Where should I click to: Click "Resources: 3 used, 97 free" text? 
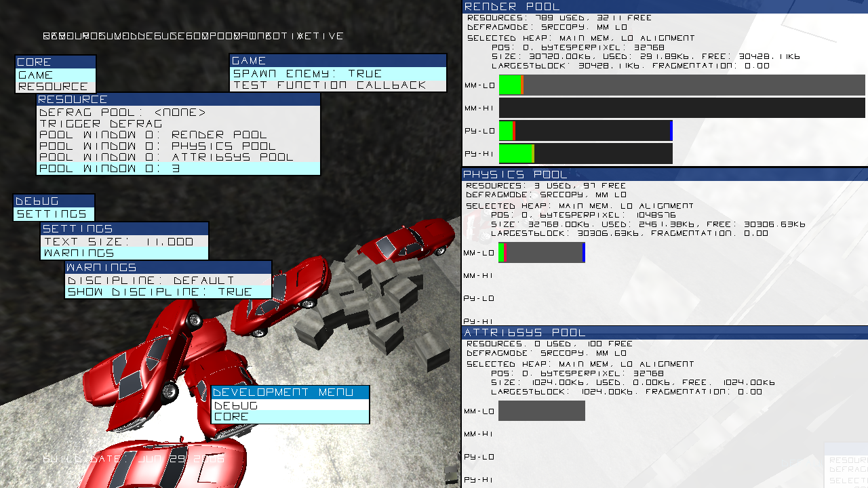coord(546,186)
